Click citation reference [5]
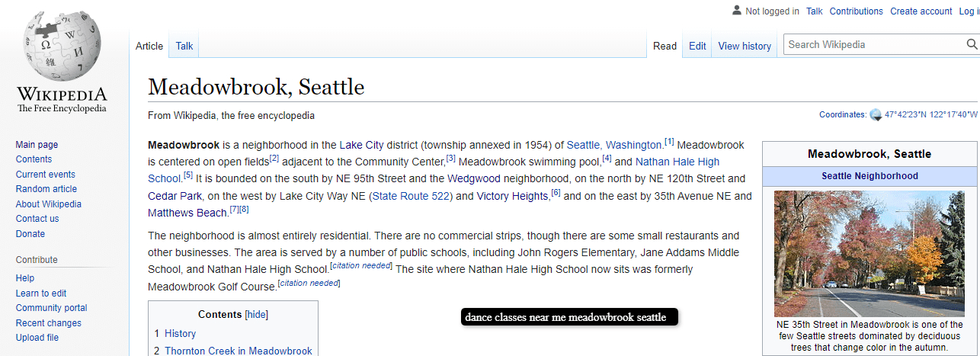980x356 pixels. [x=188, y=175]
